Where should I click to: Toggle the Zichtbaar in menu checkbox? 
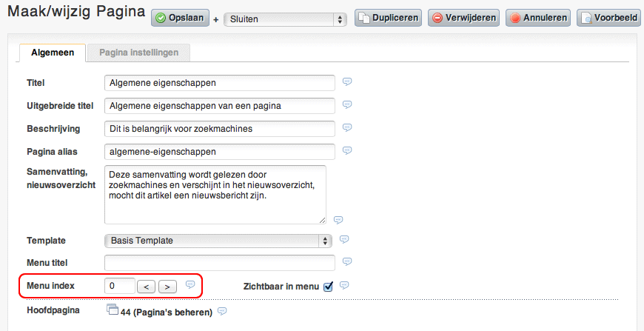328,287
